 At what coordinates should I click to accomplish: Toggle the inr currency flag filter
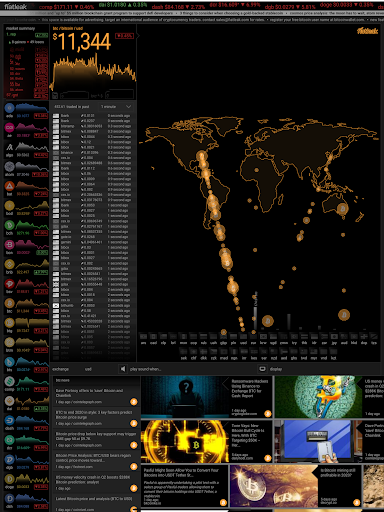pos(244,353)
